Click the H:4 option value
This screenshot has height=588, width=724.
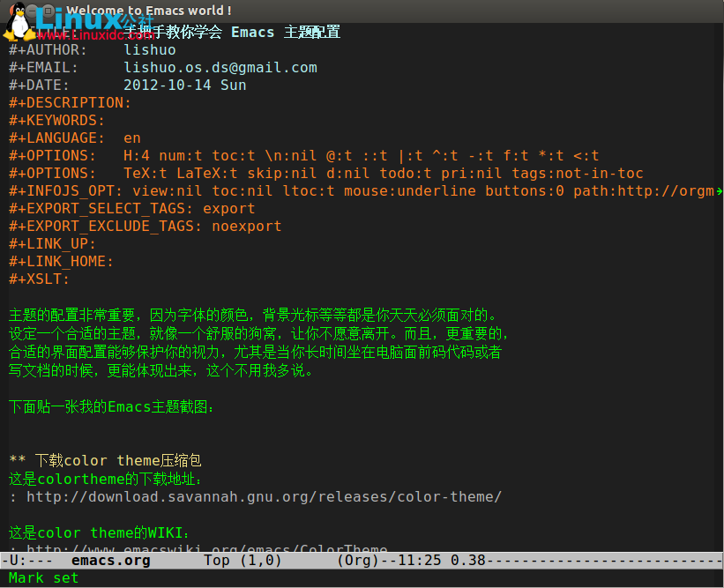click(x=136, y=155)
